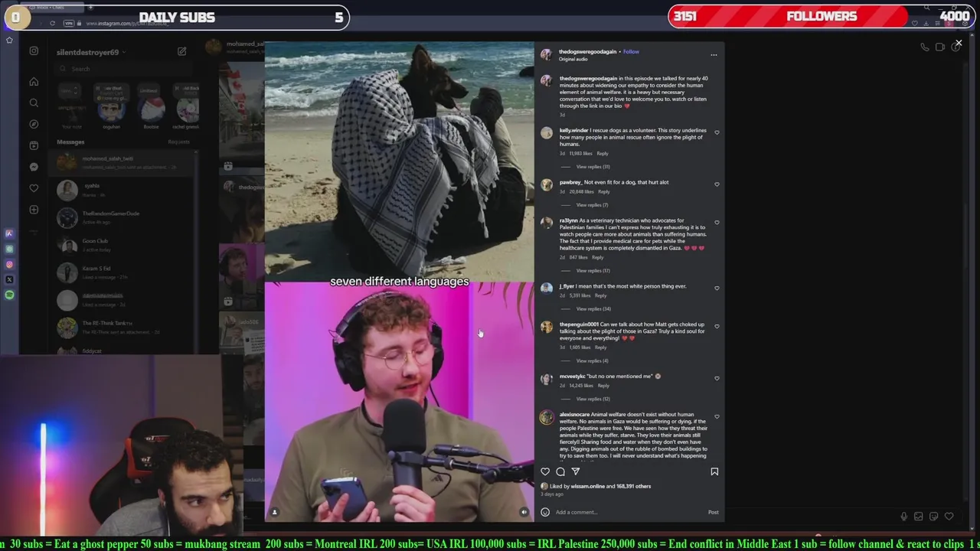Open the Requests tab in Messages
The width and height of the screenshot is (980, 551).
point(178,142)
